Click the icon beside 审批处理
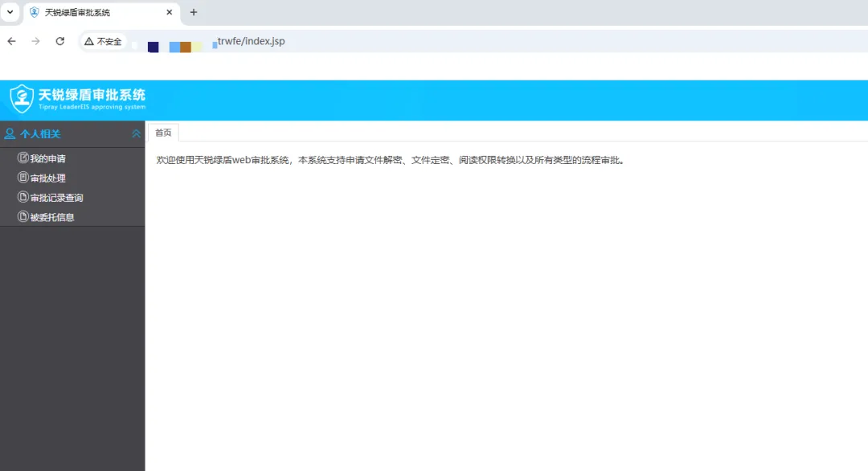The height and width of the screenshot is (471, 868). tap(23, 177)
